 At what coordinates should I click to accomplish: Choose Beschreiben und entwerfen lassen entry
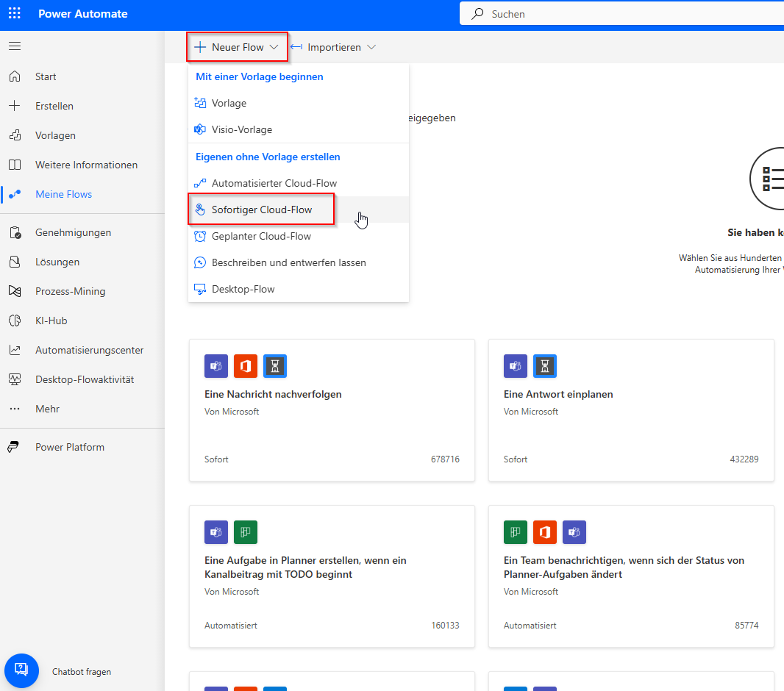(x=299, y=263)
